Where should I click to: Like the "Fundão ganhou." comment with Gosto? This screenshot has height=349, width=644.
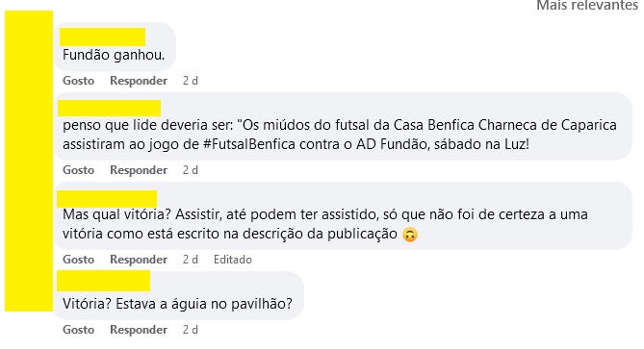[x=78, y=81]
